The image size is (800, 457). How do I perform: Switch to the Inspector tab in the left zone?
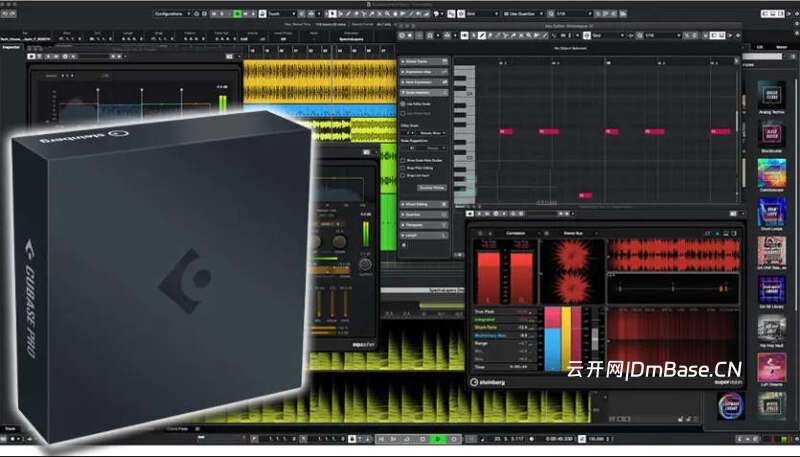[x=11, y=47]
